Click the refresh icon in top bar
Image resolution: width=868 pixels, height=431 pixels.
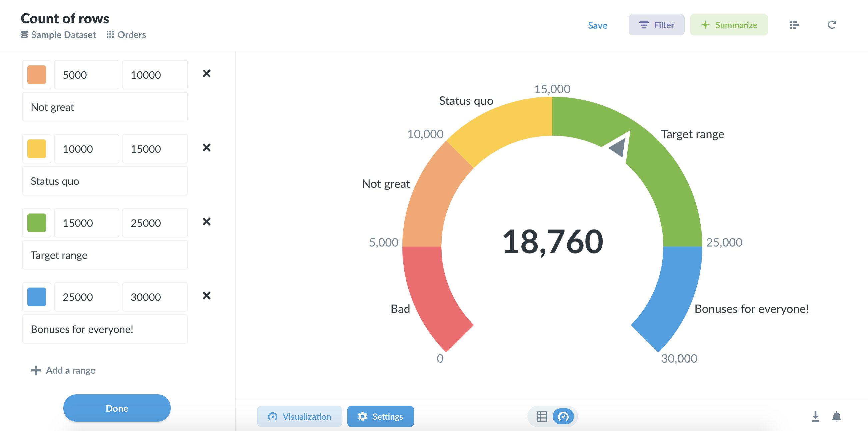tap(831, 25)
